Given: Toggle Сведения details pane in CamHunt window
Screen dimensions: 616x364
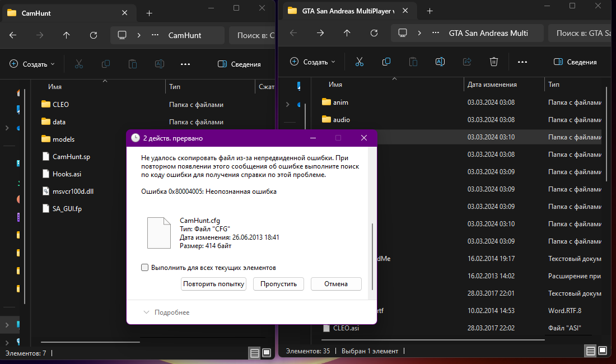Looking at the screenshot, I should [239, 64].
